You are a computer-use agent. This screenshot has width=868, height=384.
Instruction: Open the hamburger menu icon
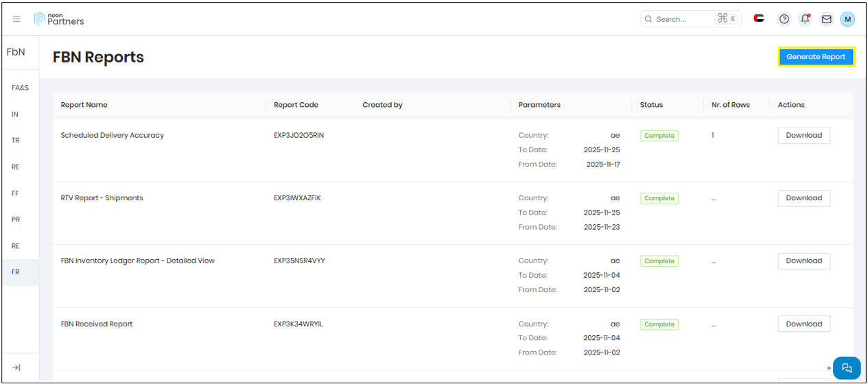point(16,19)
